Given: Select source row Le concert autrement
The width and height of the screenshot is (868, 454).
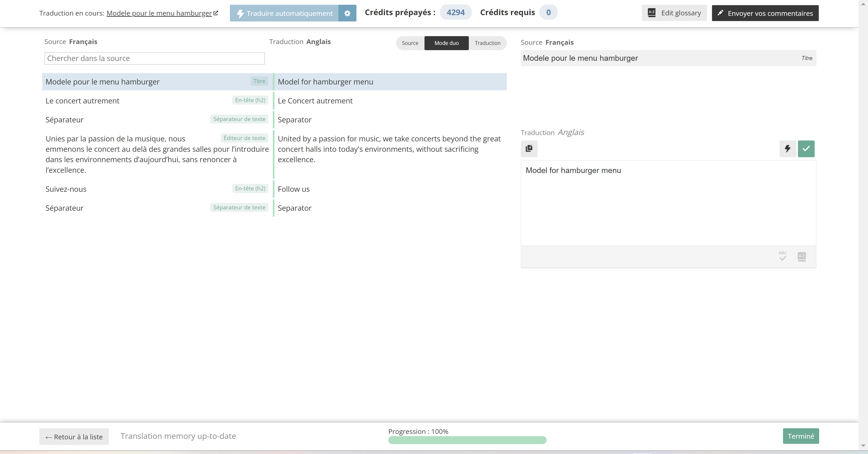Looking at the screenshot, I should pyautogui.click(x=157, y=101).
